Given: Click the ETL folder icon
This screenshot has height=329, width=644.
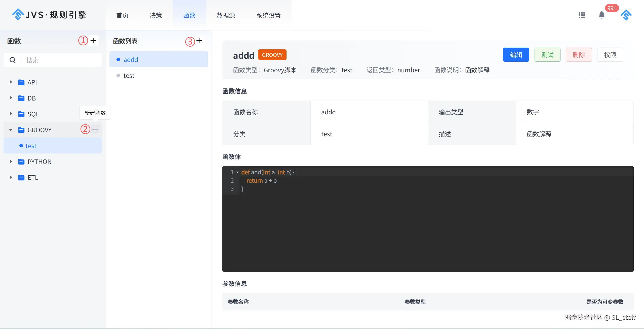Looking at the screenshot, I should pos(21,177).
